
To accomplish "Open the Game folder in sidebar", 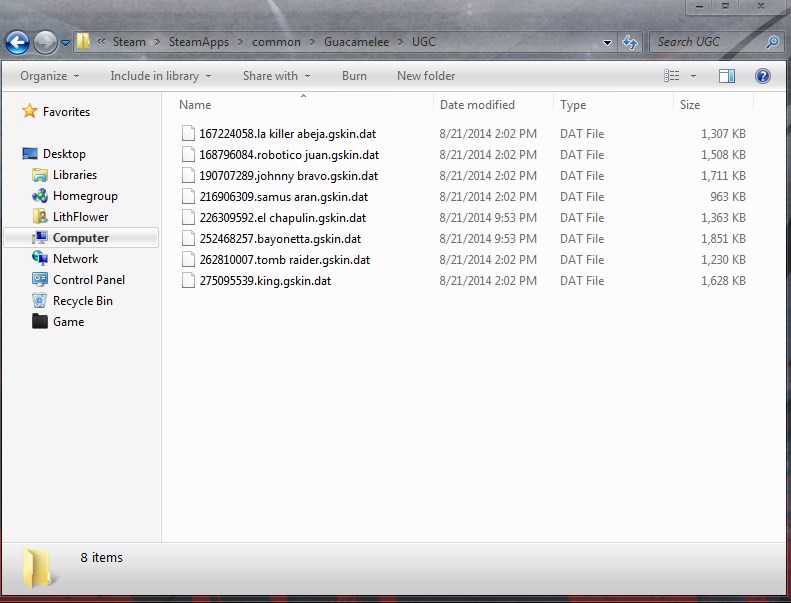I will pos(68,322).
